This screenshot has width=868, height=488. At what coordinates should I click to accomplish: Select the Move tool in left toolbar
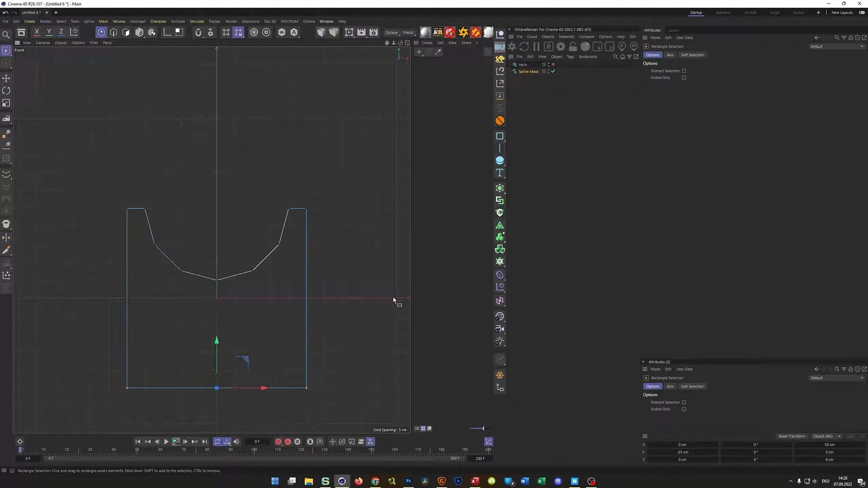(6, 78)
